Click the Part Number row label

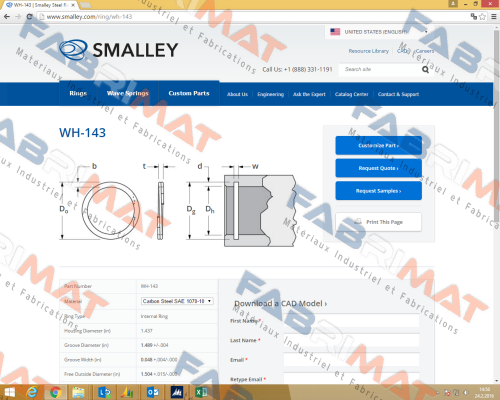(78, 286)
